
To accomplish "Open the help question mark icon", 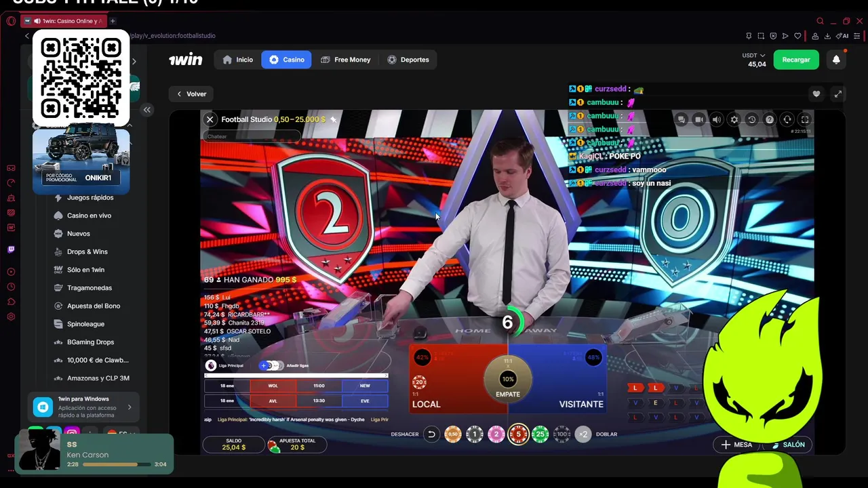I will pos(770,119).
